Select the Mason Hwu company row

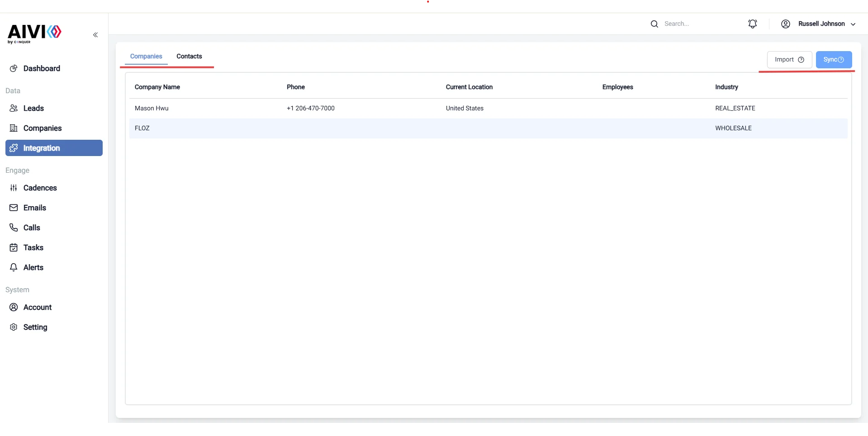click(x=488, y=109)
